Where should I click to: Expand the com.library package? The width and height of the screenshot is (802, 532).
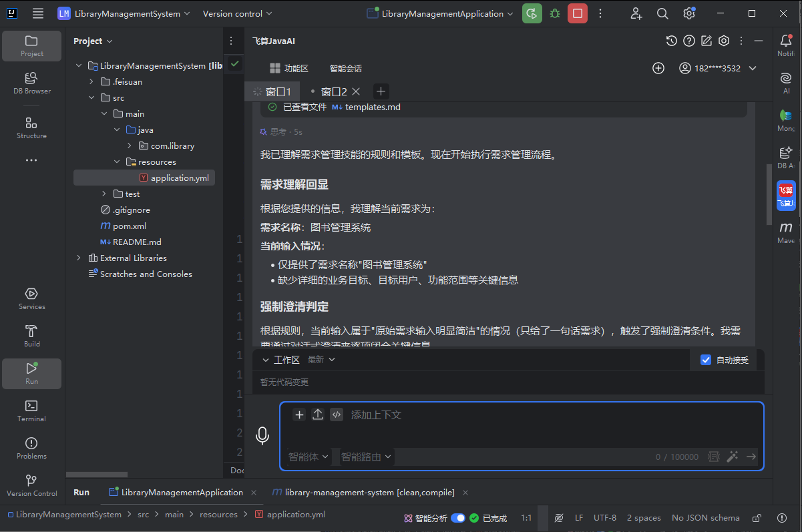[129, 146]
